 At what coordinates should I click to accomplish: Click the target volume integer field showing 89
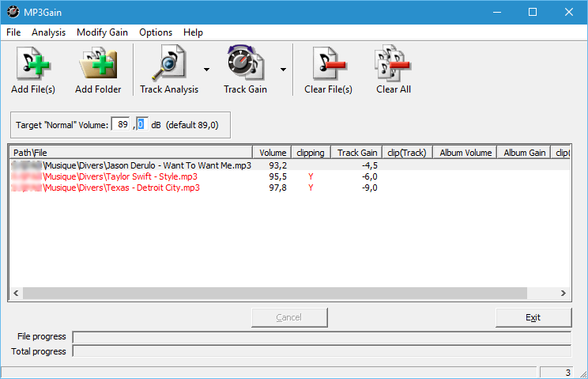(x=121, y=124)
